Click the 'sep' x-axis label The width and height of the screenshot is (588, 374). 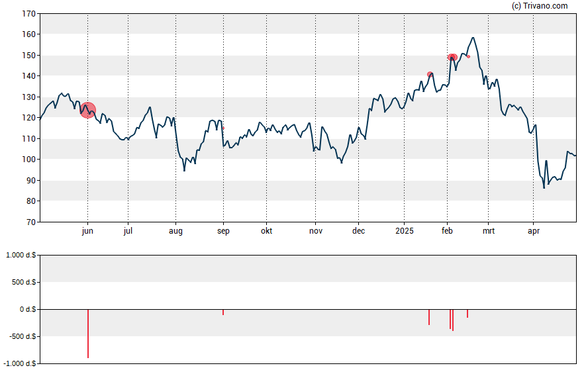[223, 231]
